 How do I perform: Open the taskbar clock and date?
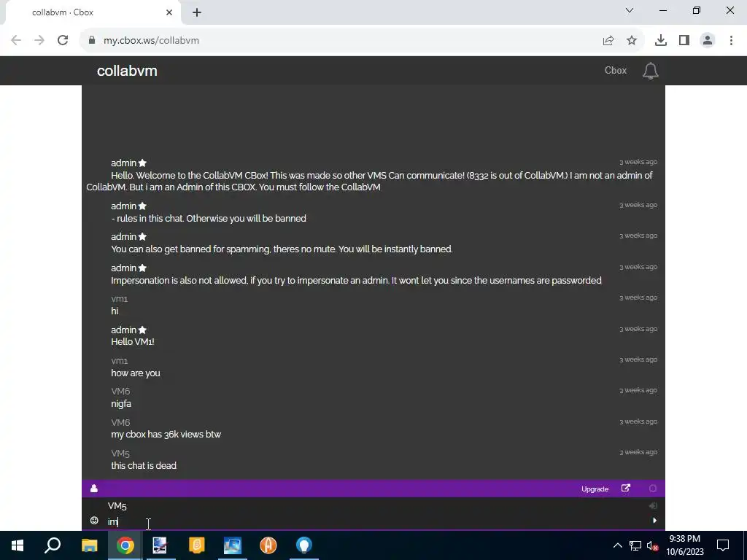pyautogui.click(x=684, y=545)
